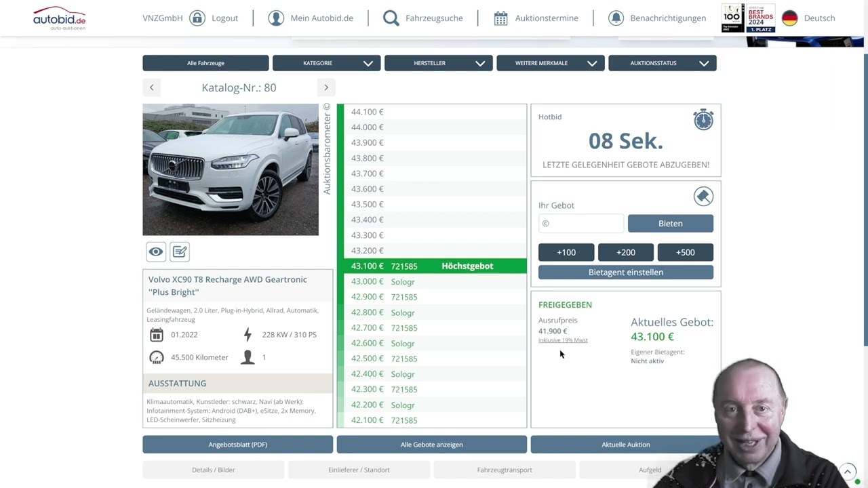Screen dimensions: 868x488
Task: Raise bid with the +200 button
Action: click(x=626, y=252)
